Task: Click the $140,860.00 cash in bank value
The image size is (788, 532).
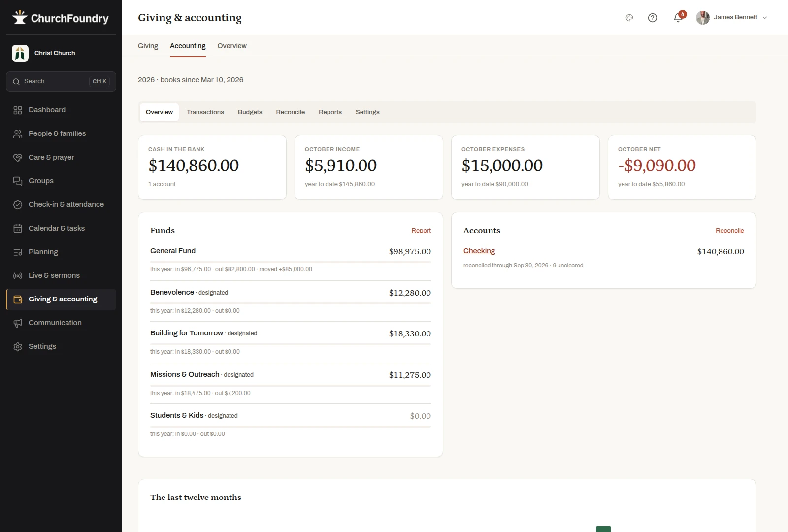Action: coord(194,166)
